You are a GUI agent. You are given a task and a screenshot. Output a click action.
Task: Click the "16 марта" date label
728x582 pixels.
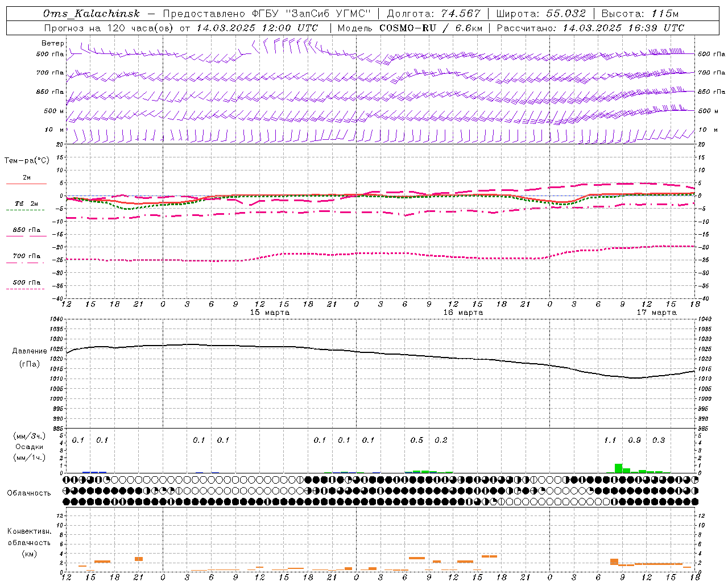[x=463, y=313]
